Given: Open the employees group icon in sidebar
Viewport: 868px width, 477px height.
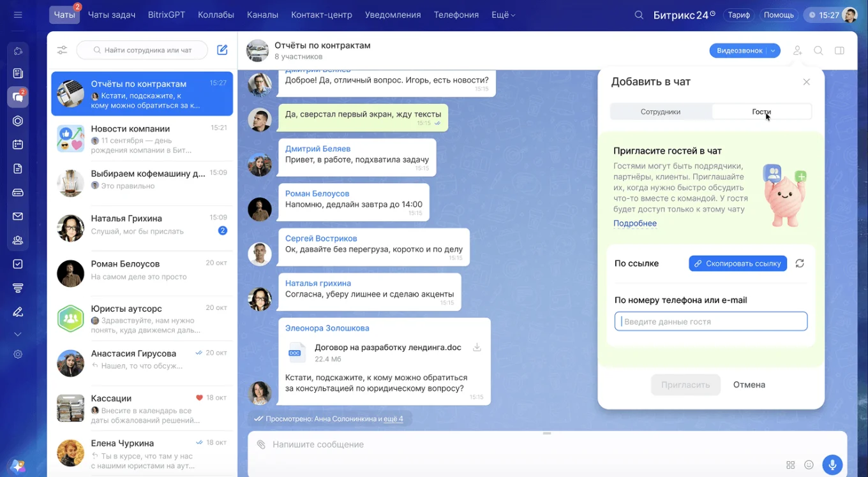Looking at the screenshot, I should click(18, 240).
